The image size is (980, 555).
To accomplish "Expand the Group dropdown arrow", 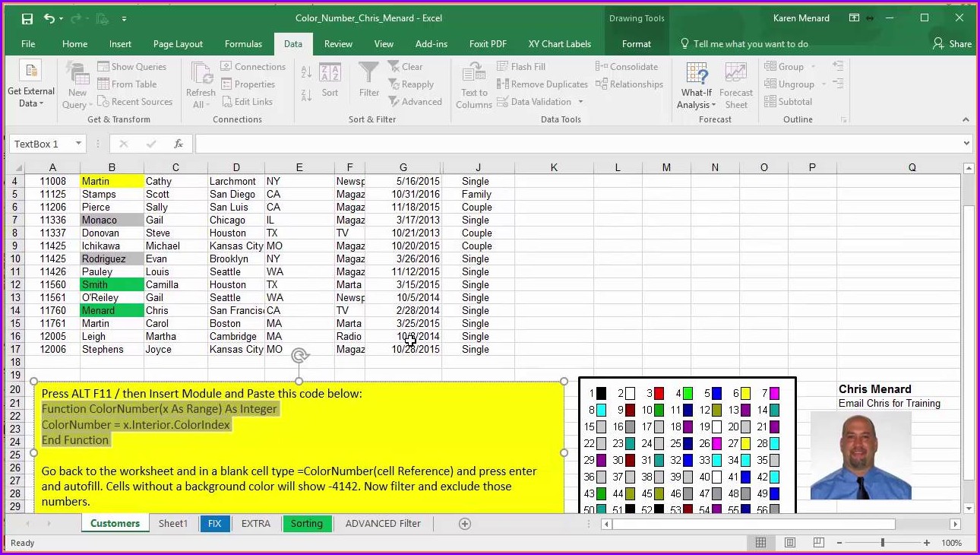I will pyautogui.click(x=813, y=67).
